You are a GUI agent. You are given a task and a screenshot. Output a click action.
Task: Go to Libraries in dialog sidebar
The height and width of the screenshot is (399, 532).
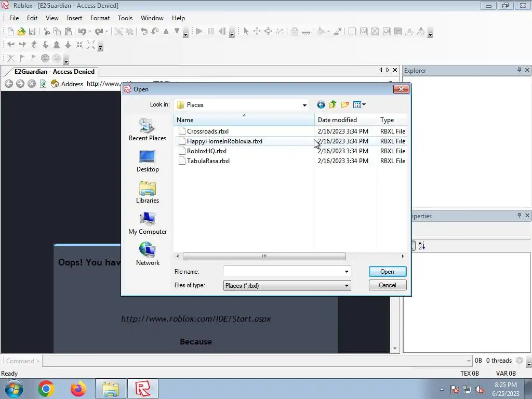pyautogui.click(x=148, y=192)
